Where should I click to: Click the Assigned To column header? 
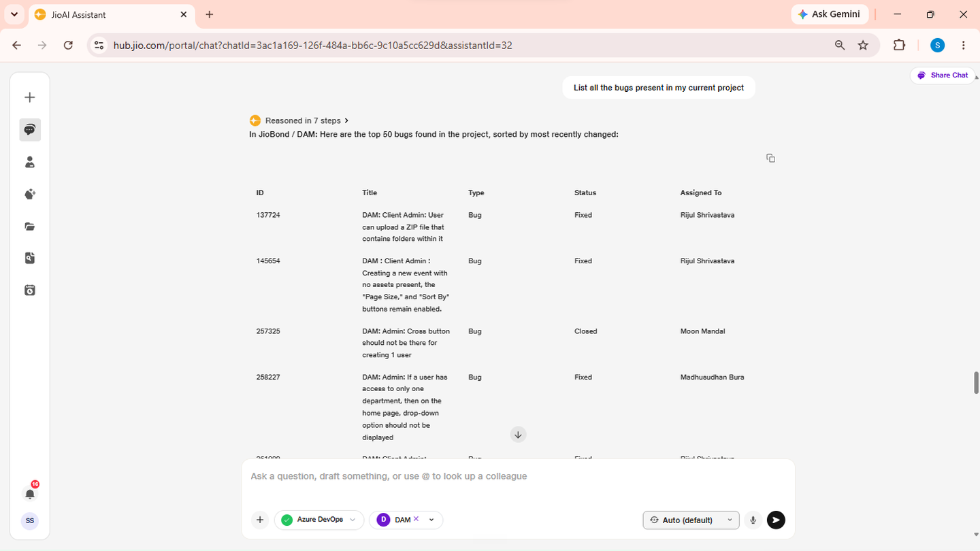[x=701, y=193]
